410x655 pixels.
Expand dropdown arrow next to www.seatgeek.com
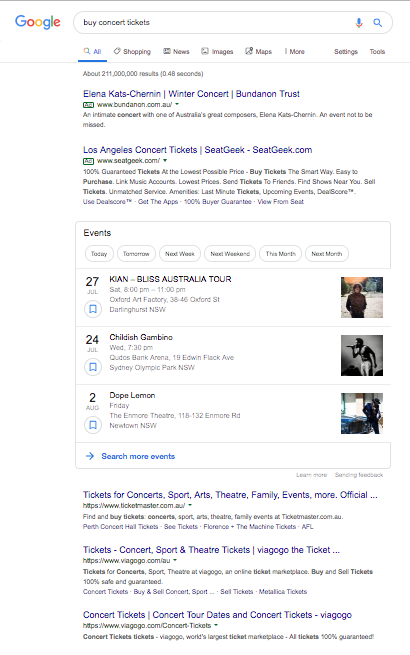(165, 160)
